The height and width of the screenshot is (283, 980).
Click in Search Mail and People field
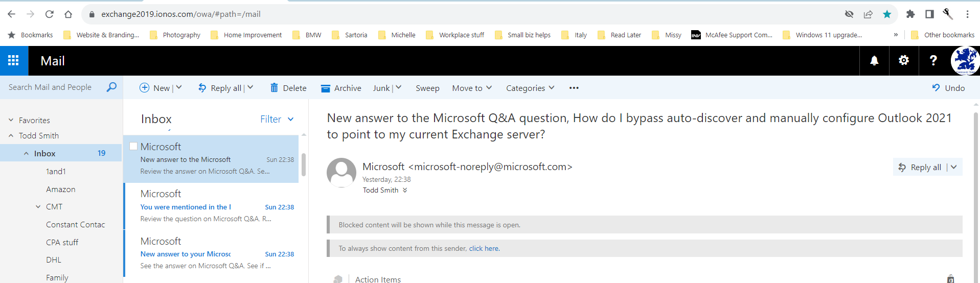click(50, 87)
